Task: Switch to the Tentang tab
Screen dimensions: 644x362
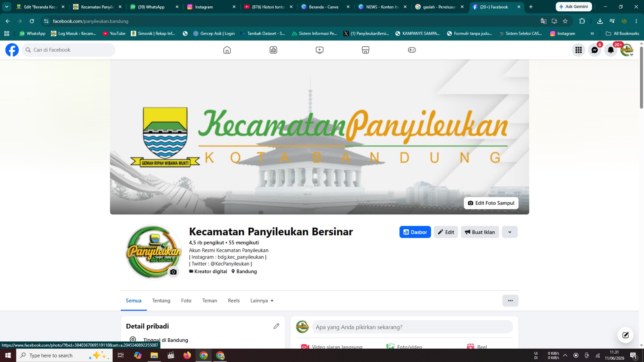Action: click(x=161, y=300)
